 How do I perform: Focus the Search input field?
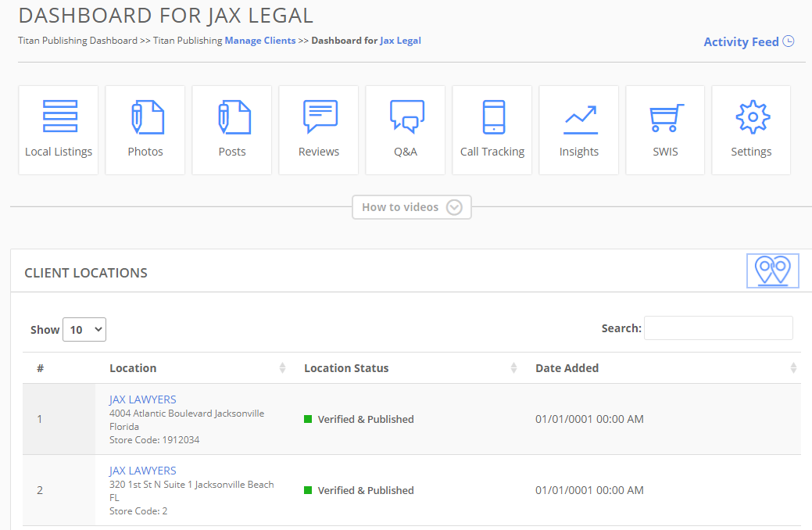click(x=718, y=328)
